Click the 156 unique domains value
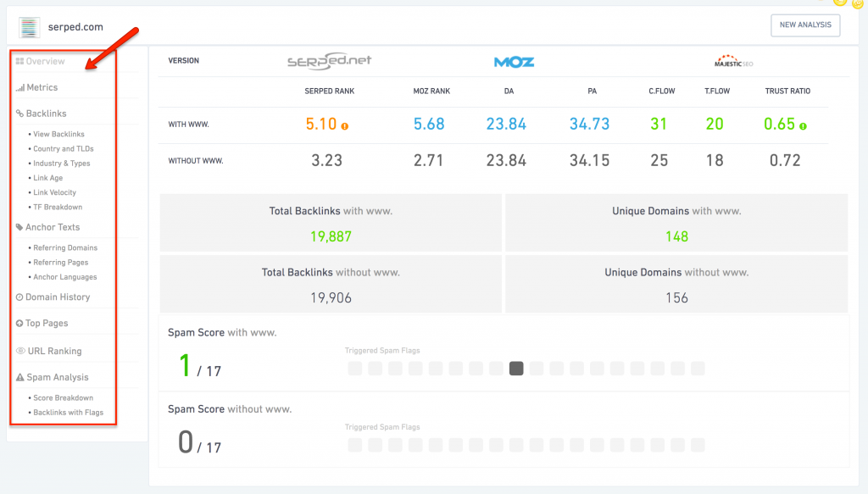This screenshot has width=868, height=494. [676, 298]
